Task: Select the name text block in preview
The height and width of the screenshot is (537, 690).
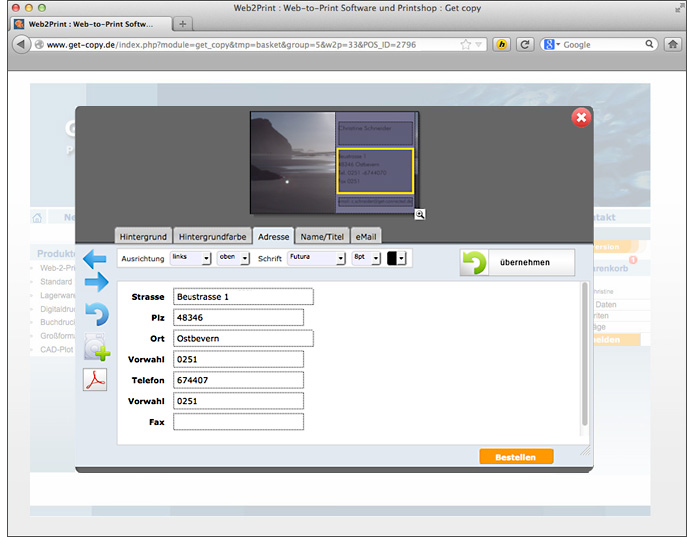Action: click(x=375, y=133)
